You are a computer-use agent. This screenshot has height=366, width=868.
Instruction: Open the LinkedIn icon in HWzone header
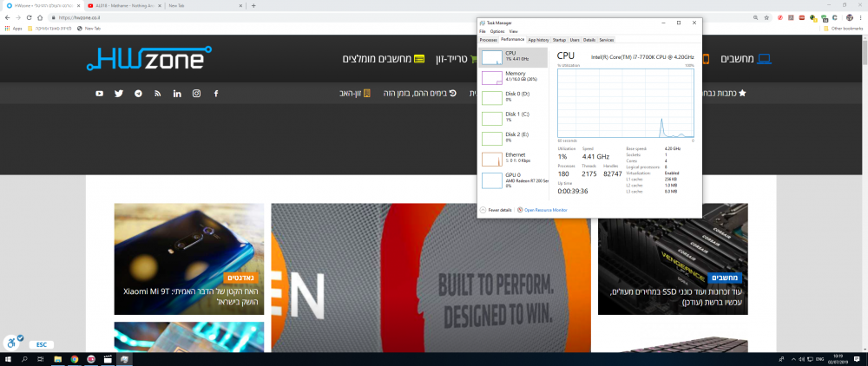tap(177, 94)
